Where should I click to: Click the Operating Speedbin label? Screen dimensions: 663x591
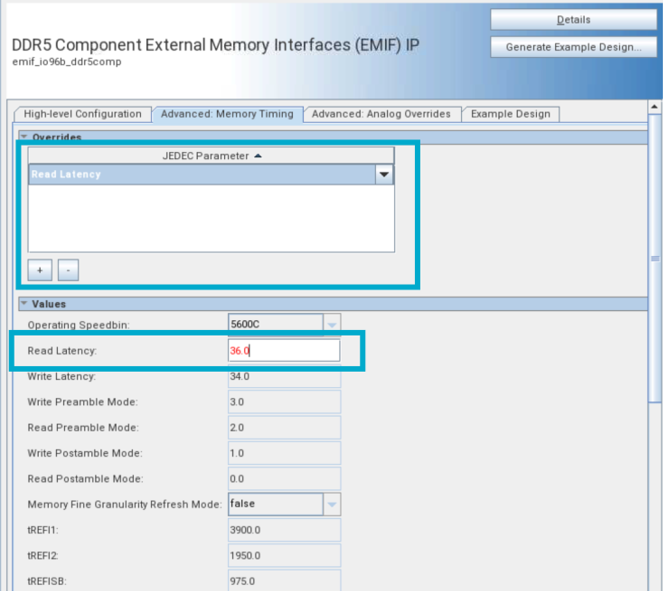79,325
